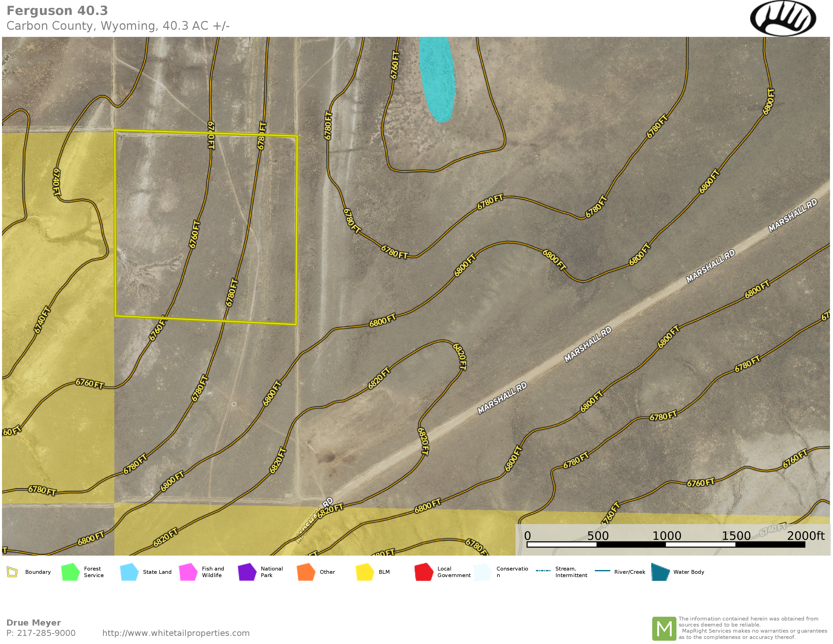Click the Other orange legend icon
This screenshot has width=833, height=644.
click(x=306, y=572)
